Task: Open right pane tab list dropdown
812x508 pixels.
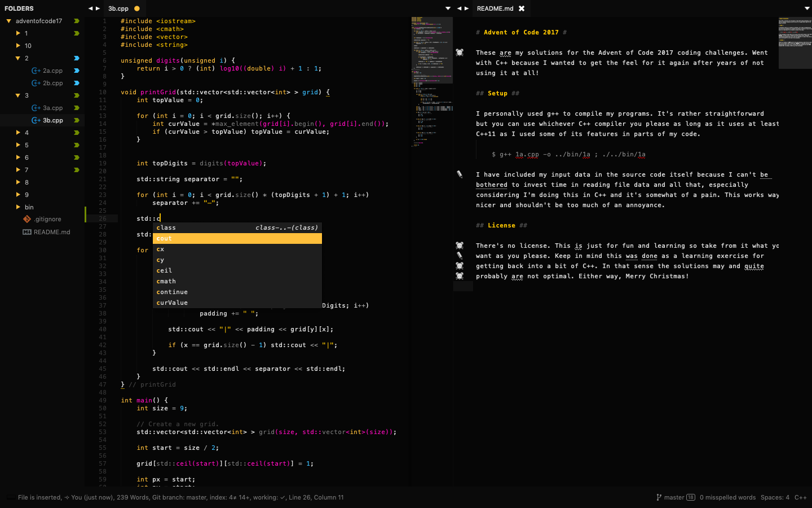Action: (x=807, y=8)
